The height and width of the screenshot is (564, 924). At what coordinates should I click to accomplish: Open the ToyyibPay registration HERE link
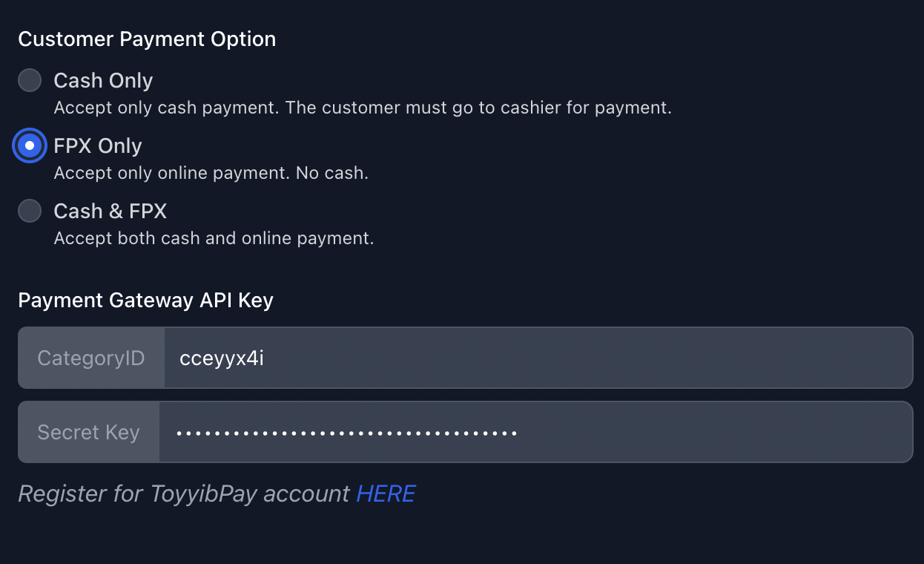[x=385, y=493]
